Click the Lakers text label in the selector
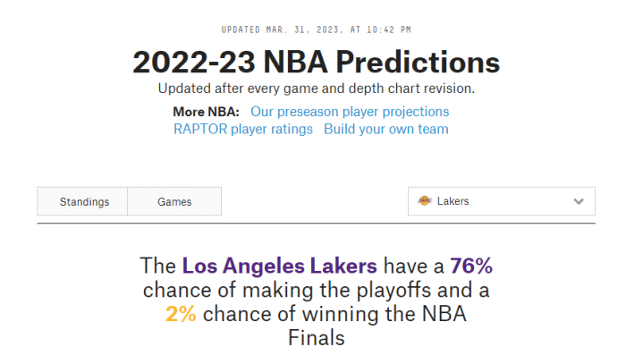Viewport: 626px width, 364px height. point(453,201)
